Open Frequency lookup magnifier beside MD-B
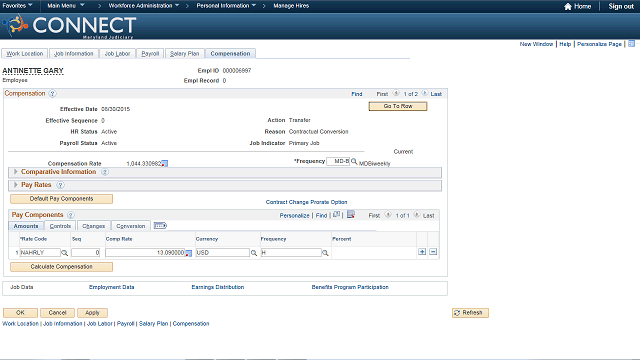The width and height of the screenshot is (640, 360). [x=354, y=162]
